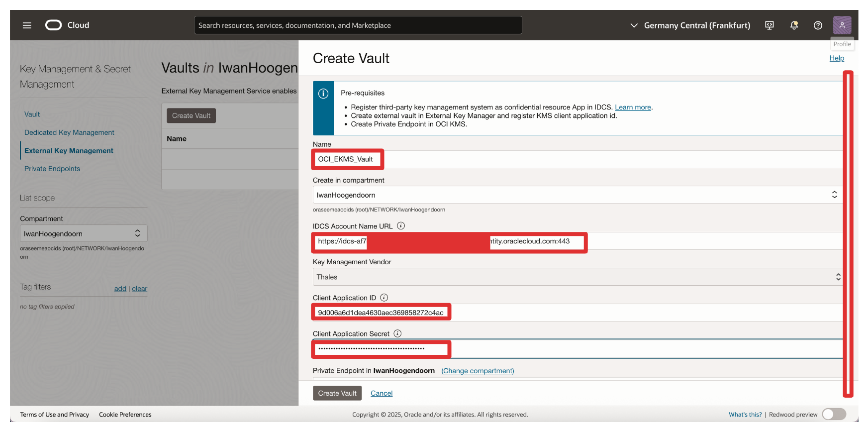Open the Key Management Vendor dropdown
This screenshot has height=432, width=868.
coord(576,277)
